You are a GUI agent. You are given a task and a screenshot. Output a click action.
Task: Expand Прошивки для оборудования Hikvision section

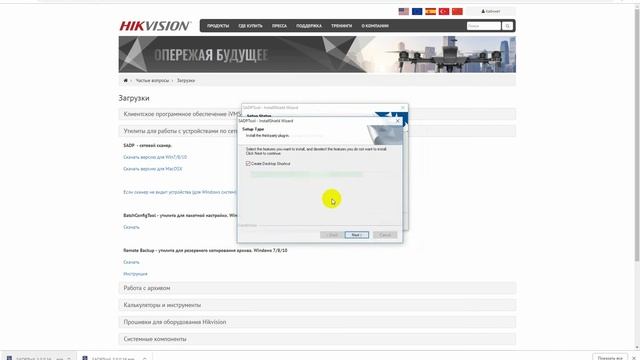coord(317,322)
